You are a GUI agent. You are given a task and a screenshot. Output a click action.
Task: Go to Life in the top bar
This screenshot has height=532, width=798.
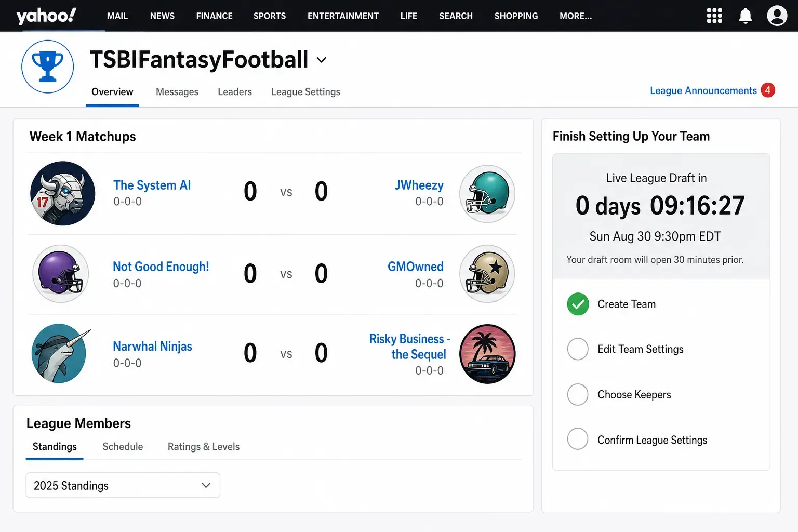click(409, 16)
